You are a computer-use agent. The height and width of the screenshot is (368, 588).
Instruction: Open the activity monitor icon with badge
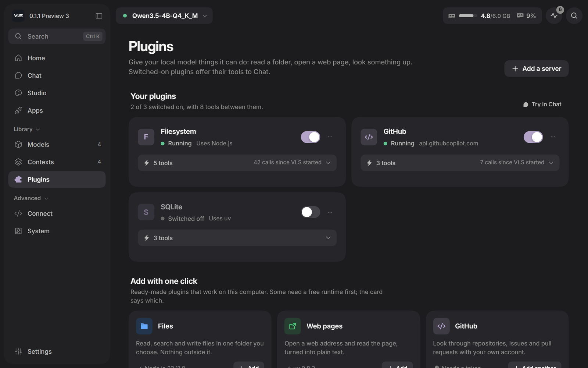[554, 16]
